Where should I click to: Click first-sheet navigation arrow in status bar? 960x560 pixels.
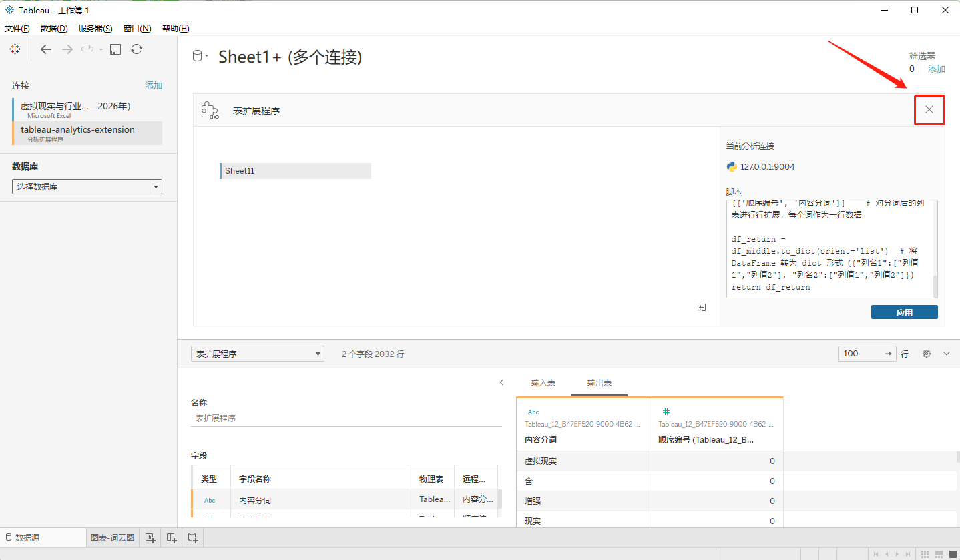point(876,554)
